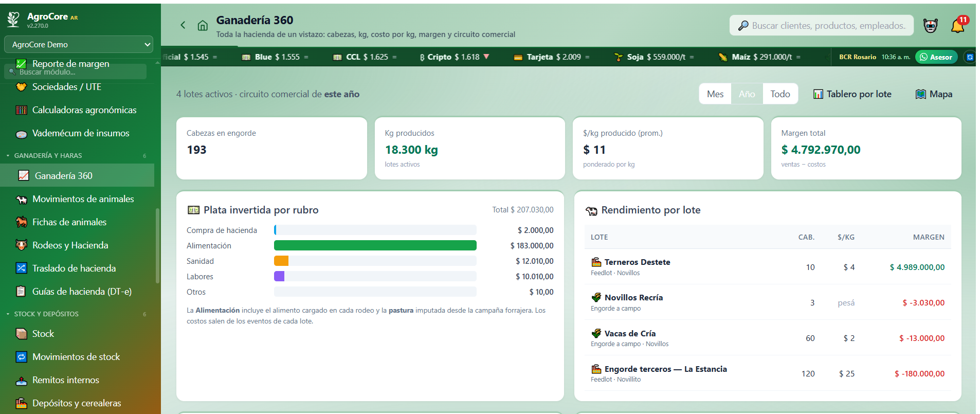Viewport: 980px width, 414px height.
Task: Open the Vacas de Cría lot row
Action: pos(768,338)
